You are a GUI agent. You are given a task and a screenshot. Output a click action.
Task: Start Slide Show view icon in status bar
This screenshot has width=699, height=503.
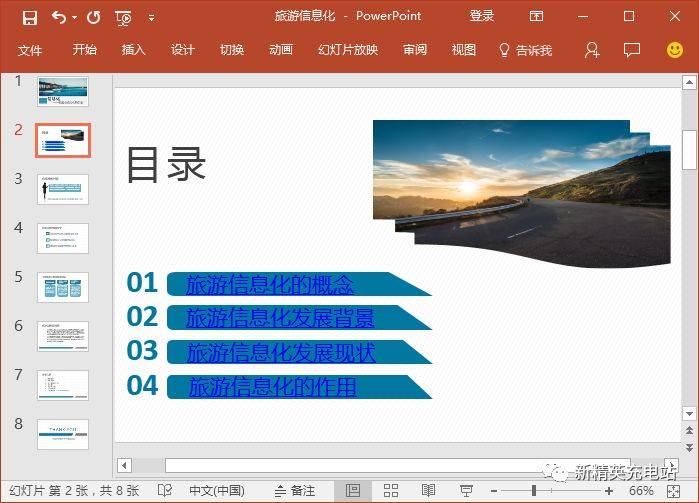tap(466, 491)
